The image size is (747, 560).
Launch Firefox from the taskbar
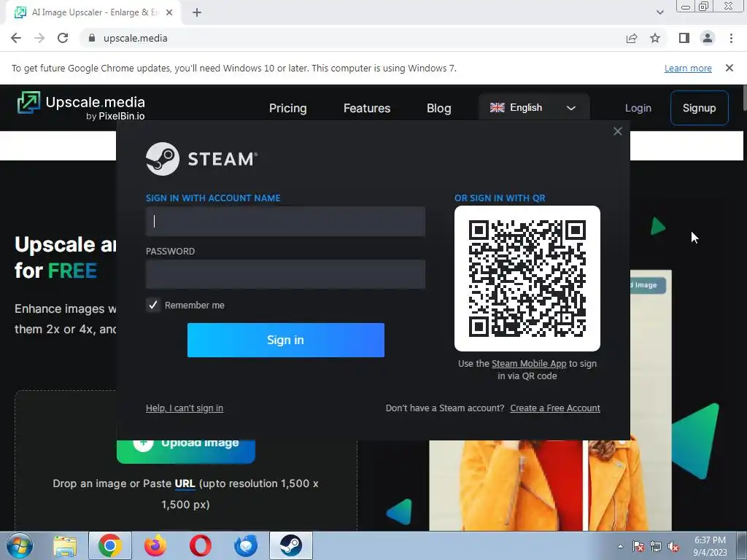[155, 545]
